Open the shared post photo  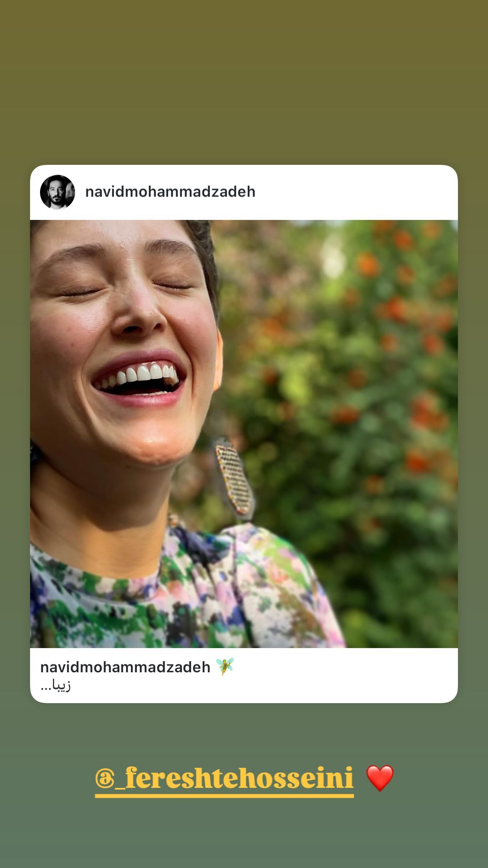[x=244, y=434]
